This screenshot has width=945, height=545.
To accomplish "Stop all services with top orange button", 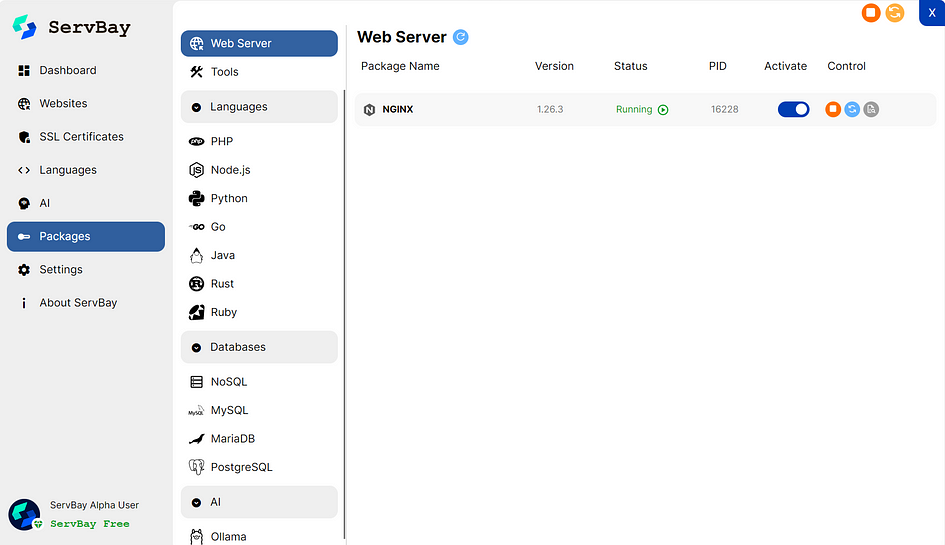I will point(871,13).
